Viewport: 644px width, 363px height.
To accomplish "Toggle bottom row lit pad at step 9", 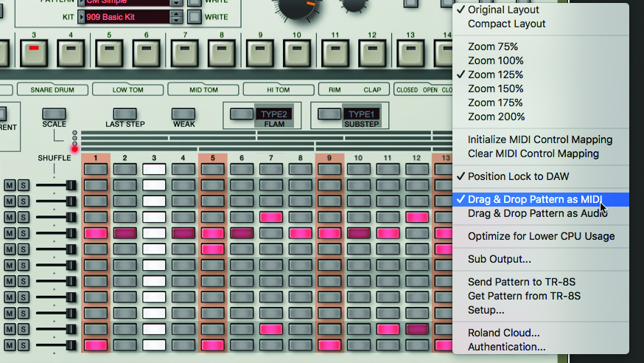I will [x=329, y=345].
